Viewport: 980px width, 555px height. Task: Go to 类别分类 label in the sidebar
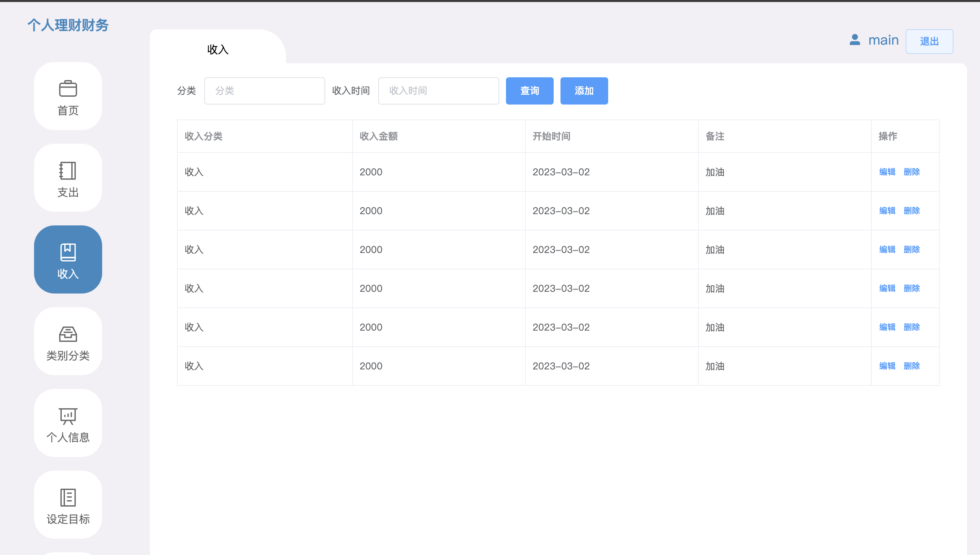click(x=68, y=355)
